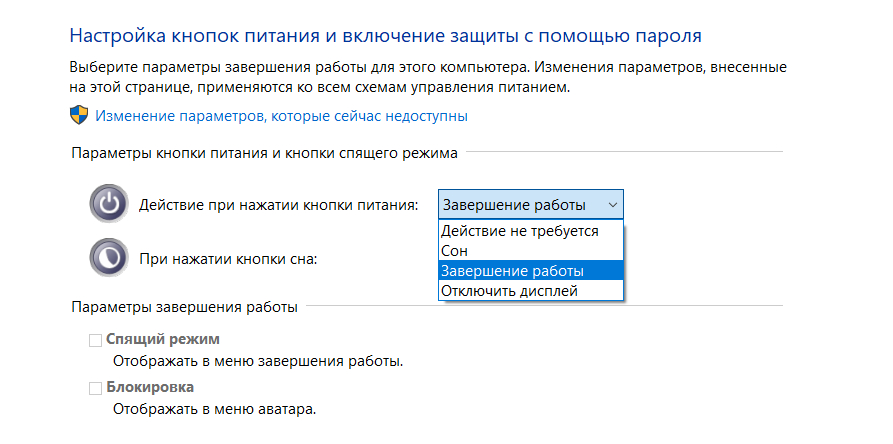Open the link Изменение параметров, которые сейчас недоступны
Screen dimensions: 893x444
pos(281,116)
